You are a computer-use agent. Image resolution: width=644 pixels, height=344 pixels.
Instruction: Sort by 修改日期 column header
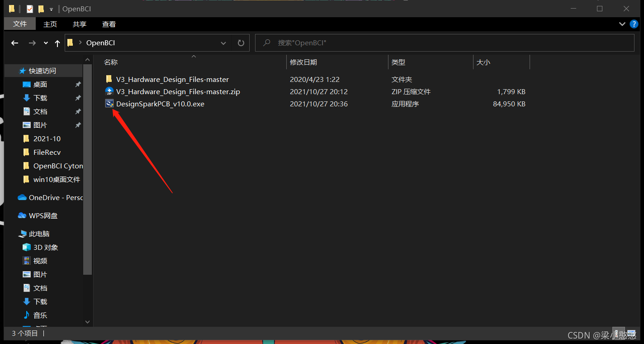303,62
